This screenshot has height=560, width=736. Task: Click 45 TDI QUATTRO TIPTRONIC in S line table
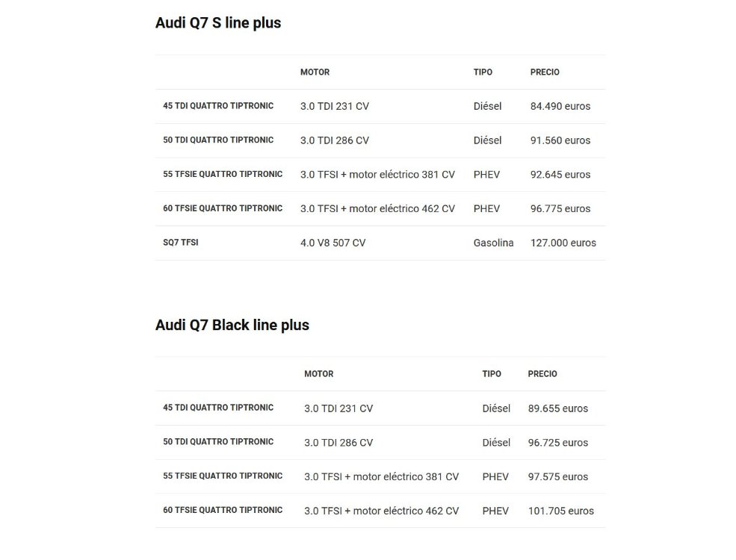click(218, 106)
